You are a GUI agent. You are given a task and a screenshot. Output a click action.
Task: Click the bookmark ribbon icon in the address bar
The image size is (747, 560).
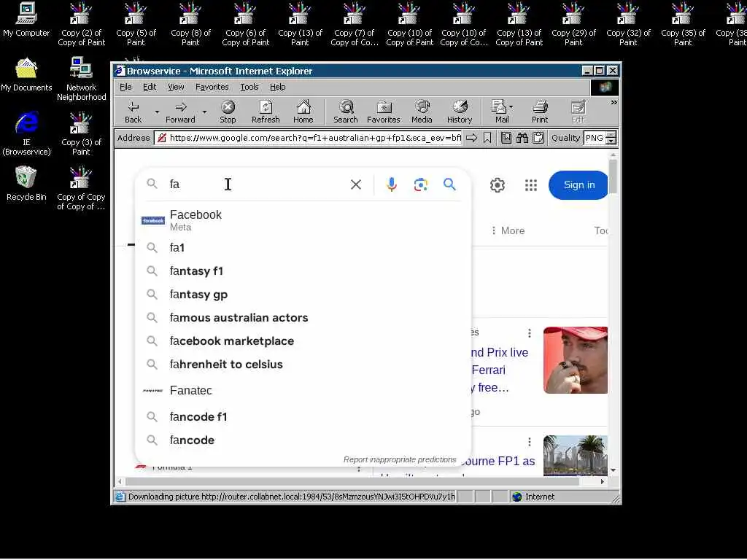(487, 138)
